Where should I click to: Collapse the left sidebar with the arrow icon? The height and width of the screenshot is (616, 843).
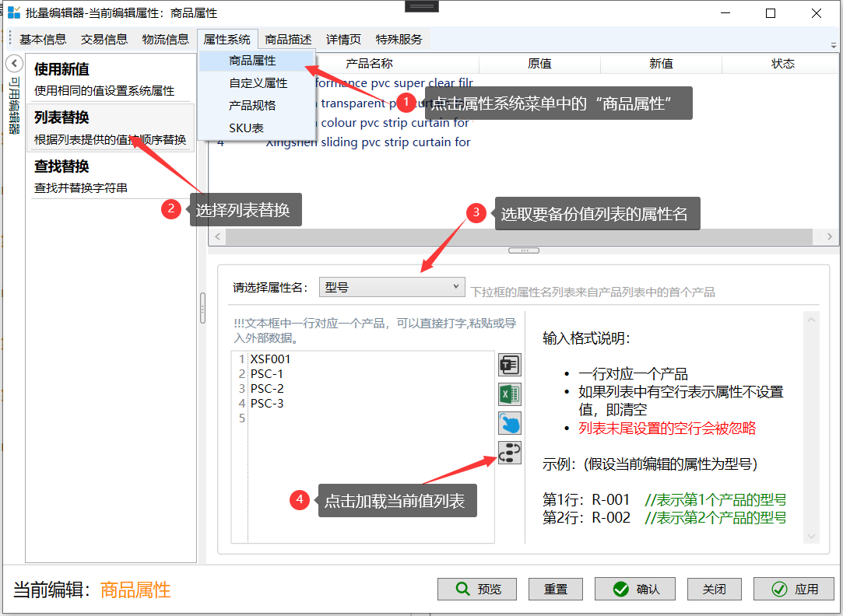click(13, 63)
